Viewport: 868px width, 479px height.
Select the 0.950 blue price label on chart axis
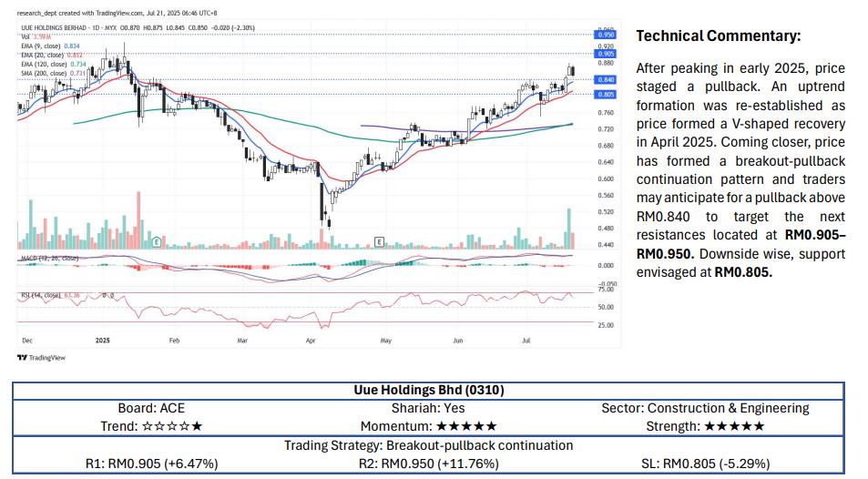pyautogui.click(x=607, y=35)
